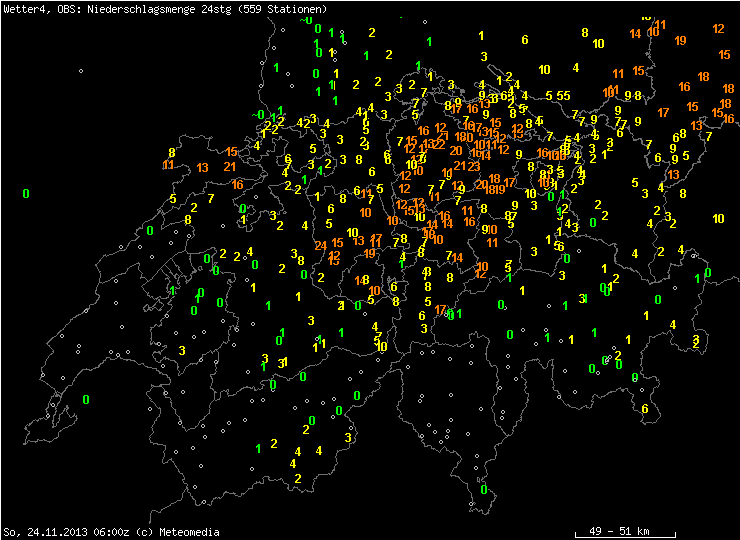
Task: Select the orange station value 24
Action: click(x=320, y=245)
